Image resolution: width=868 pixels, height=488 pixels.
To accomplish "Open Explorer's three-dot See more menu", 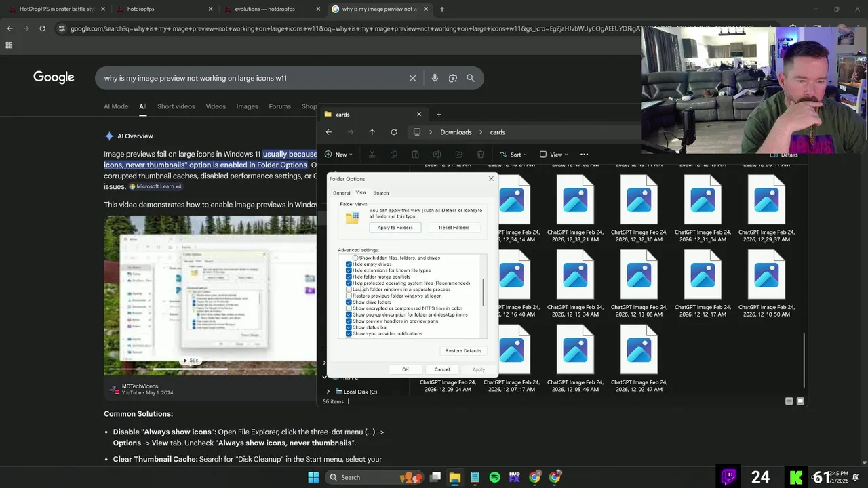I will coord(584,155).
